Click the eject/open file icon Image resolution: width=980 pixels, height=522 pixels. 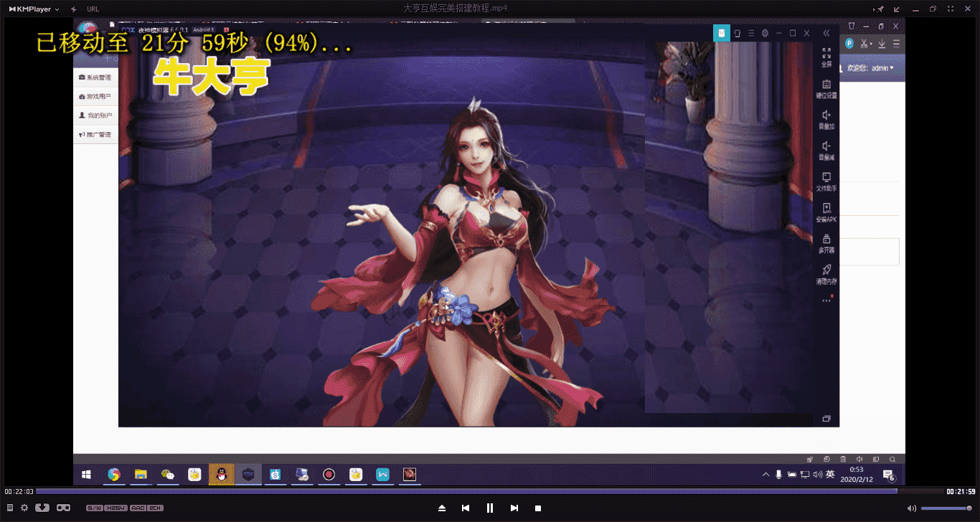(442, 508)
